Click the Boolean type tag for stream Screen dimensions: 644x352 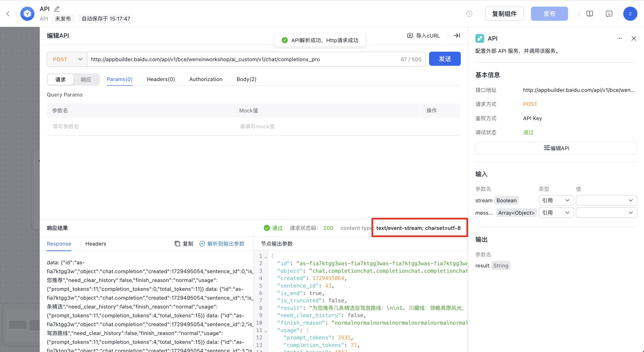(507, 200)
